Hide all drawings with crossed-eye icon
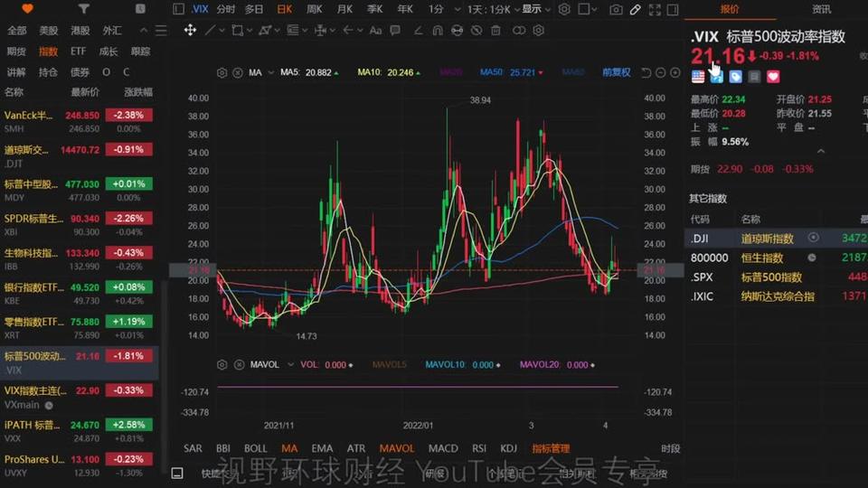Viewport: 868px width, 488px height. pos(476,31)
